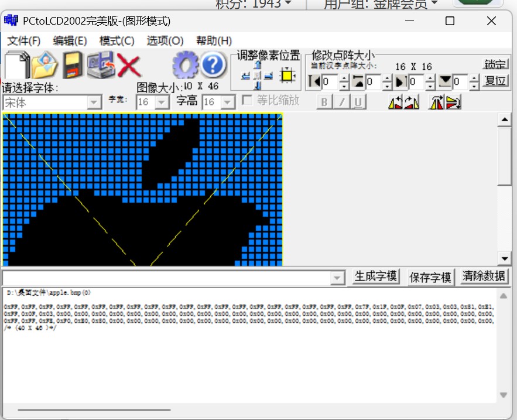The height and width of the screenshot is (420, 517).
Task: Toggle italic with the I button
Action: tap(341, 102)
